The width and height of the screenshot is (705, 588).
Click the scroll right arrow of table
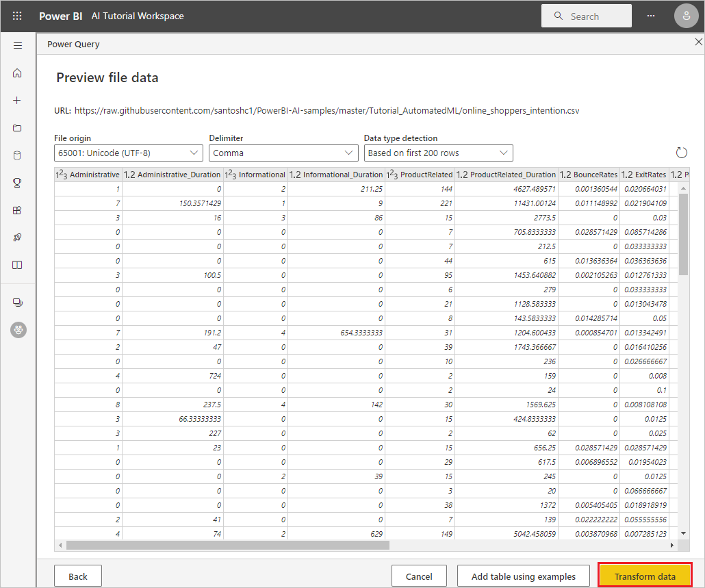click(671, 546)
